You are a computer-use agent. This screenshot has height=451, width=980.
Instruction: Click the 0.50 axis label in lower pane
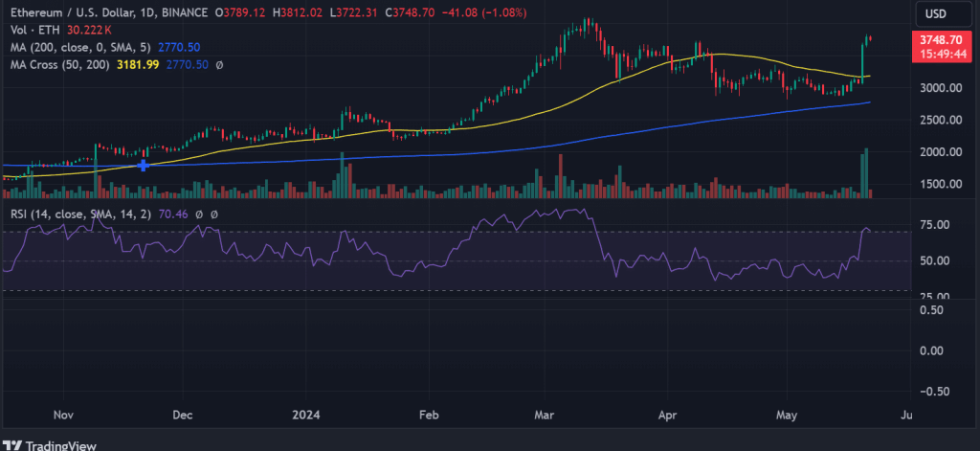point(931,309)
